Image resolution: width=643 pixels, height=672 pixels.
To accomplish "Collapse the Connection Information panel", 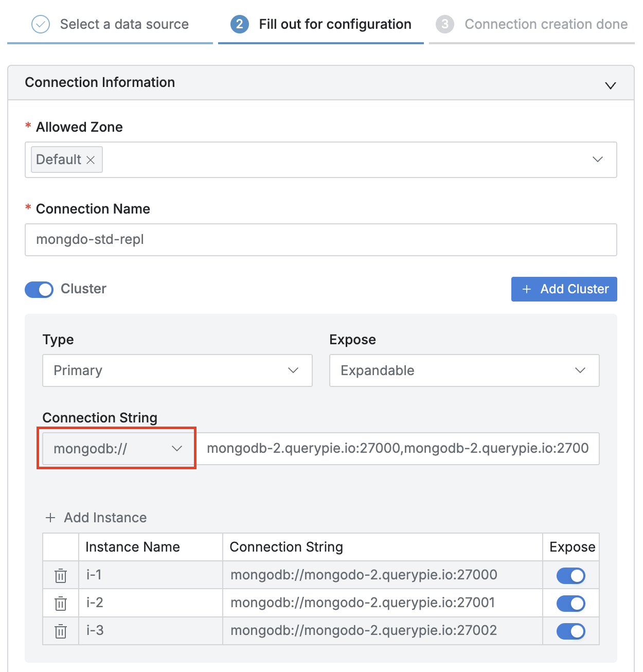I will 610,85.
